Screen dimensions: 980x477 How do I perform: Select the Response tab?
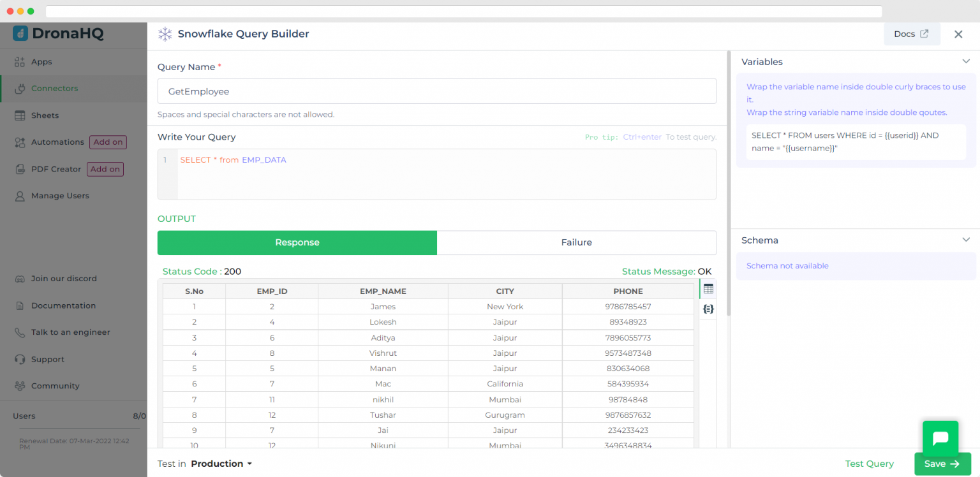297,242
